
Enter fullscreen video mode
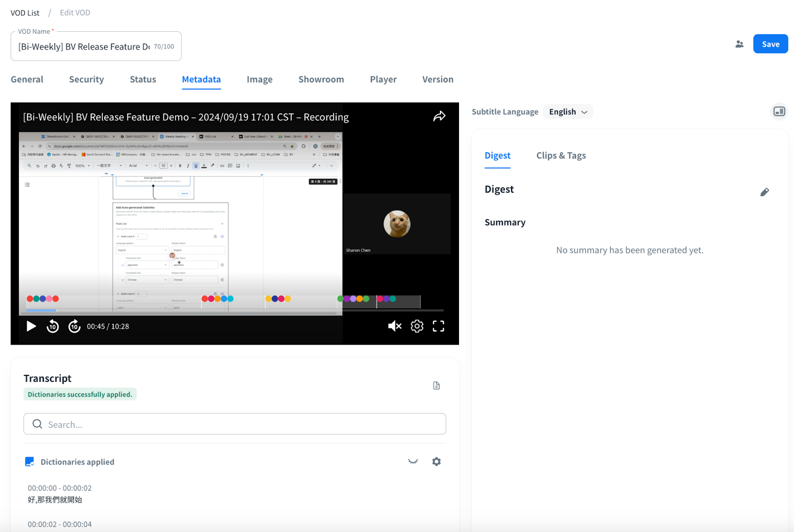point(438,326)
